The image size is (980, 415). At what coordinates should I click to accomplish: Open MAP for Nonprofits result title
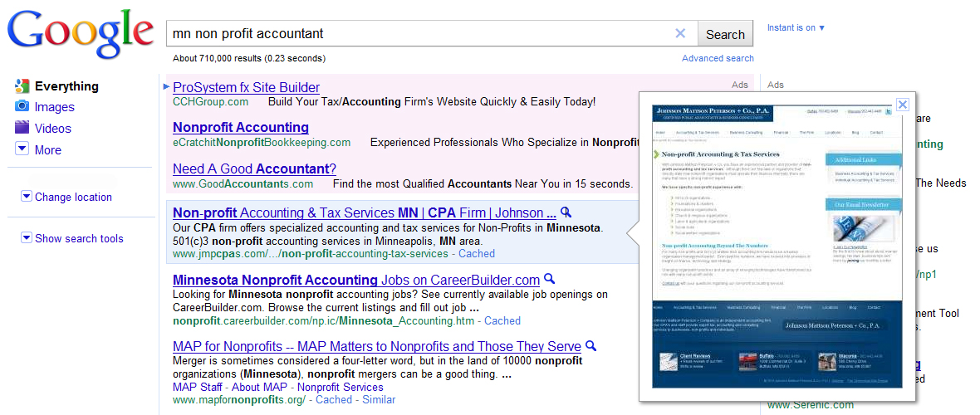coord(377,346)
